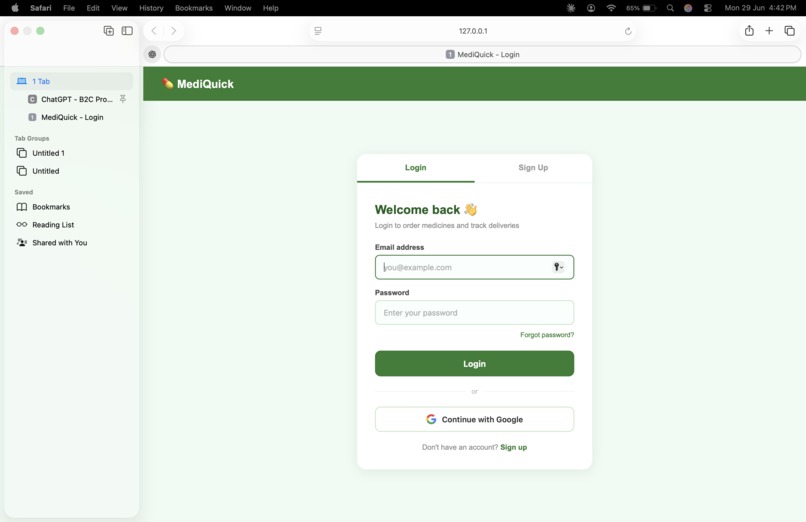This screenshot has height=522, width=806.
Task: Click the Tab Groups section label
Action: click(32, 138)
